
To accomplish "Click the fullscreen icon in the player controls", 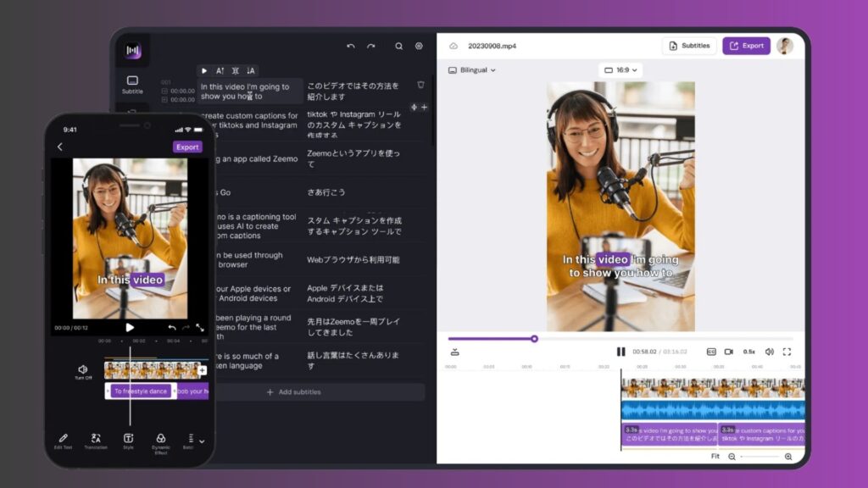I will [x=787, y=352].
